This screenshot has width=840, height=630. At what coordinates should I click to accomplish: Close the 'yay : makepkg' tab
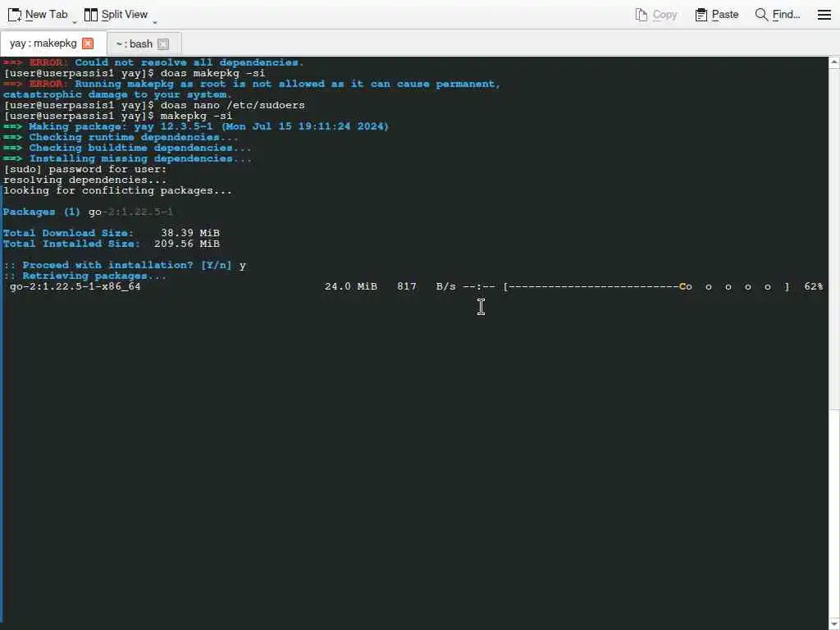coord(88,43)
